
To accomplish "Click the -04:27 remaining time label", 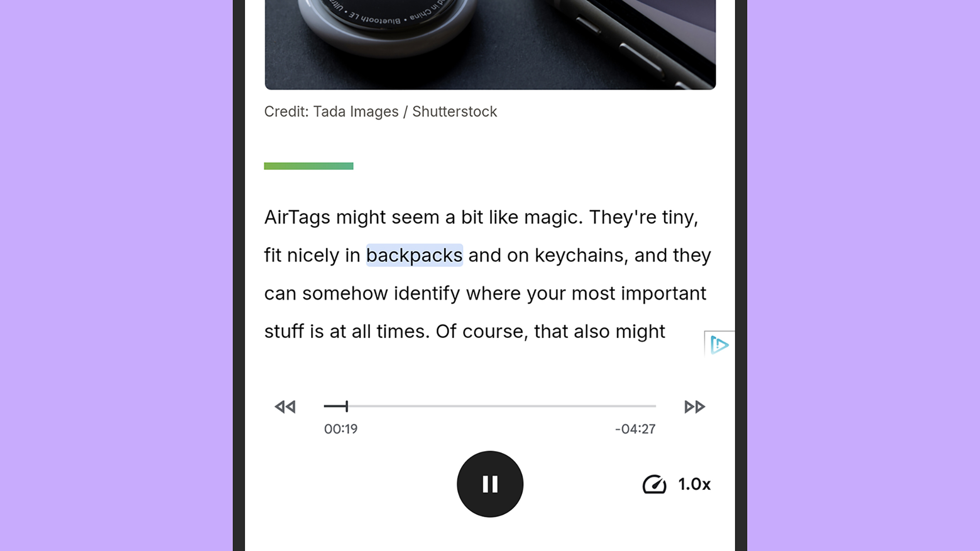I will 635,429.
